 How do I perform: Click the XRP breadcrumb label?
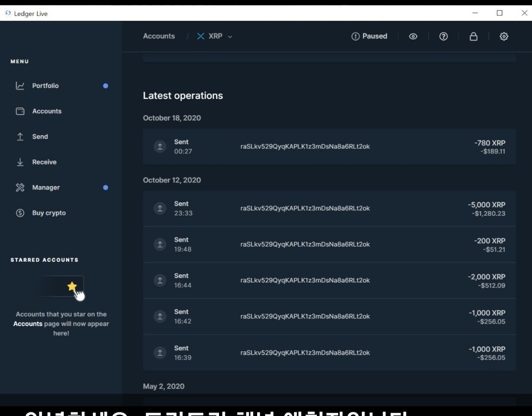(x=216, y=36)
